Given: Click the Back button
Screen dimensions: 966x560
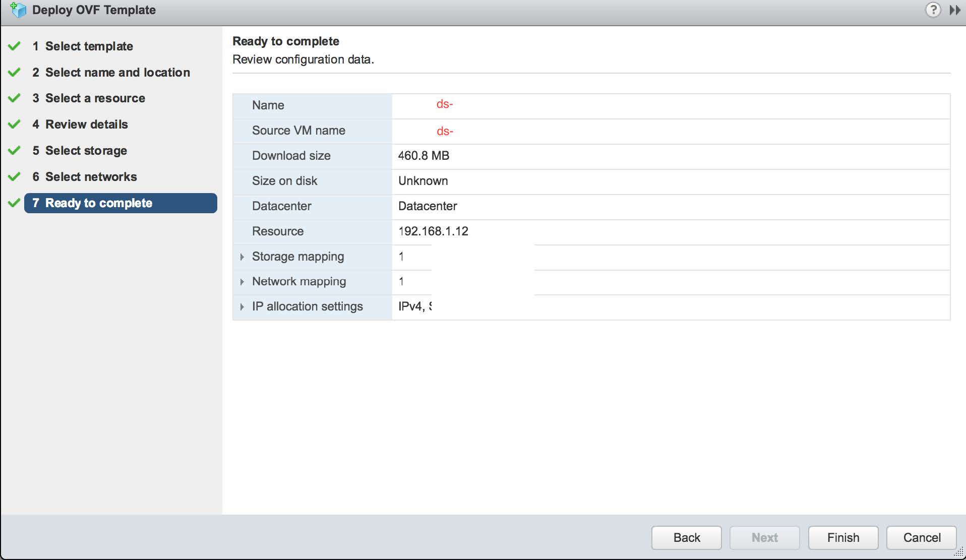Looking at the screenshot, I should pos(686,538).
